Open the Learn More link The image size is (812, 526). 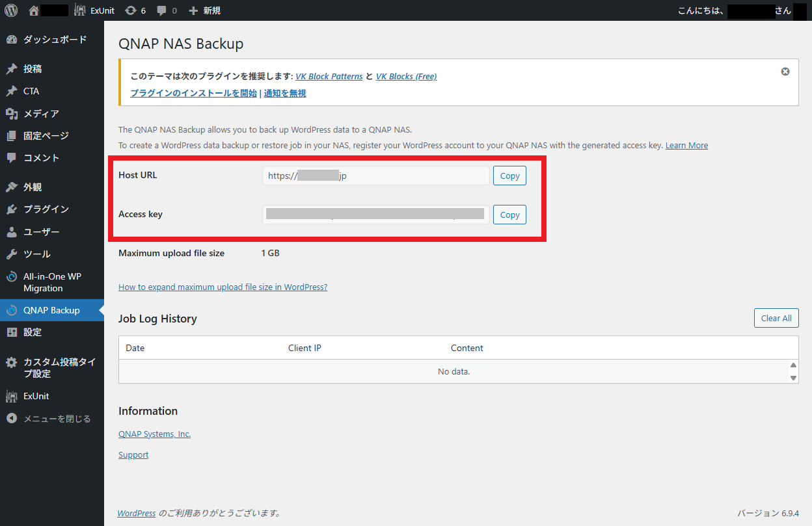click(x=686, y=146)
